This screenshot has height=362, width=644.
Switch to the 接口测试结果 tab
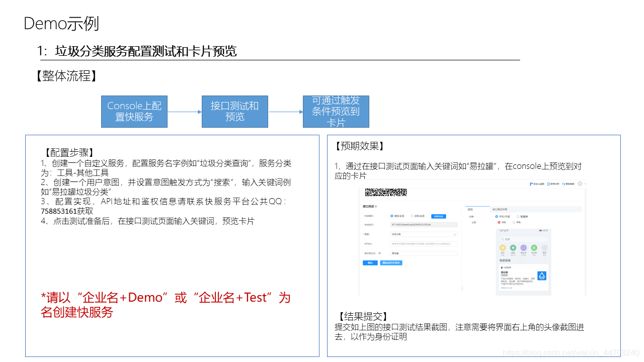coord(500,209)
